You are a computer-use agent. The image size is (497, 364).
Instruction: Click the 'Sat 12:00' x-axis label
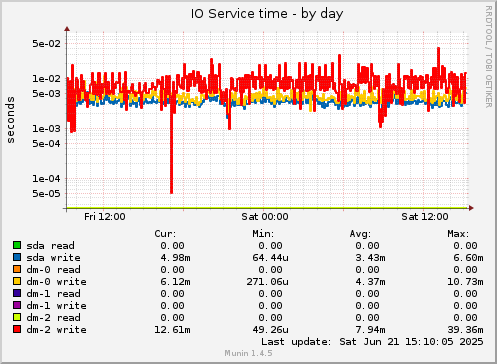[x=425, y=217]
